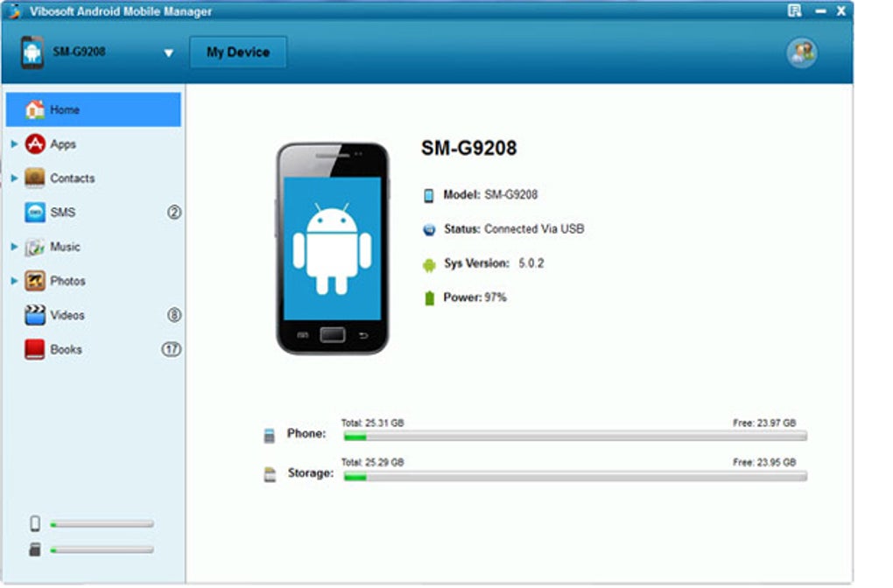Click the SMS message icon

click(x=35, y=213)
